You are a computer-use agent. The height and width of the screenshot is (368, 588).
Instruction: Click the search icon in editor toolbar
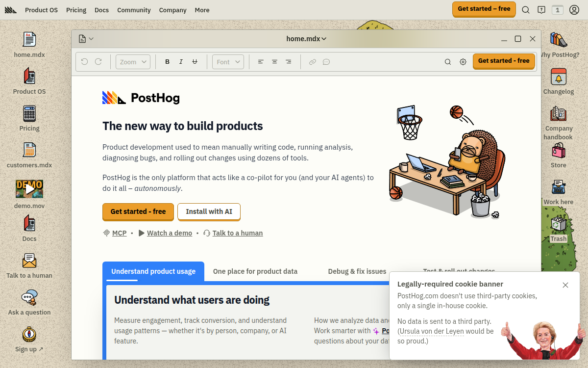click(x=448, y=62)
